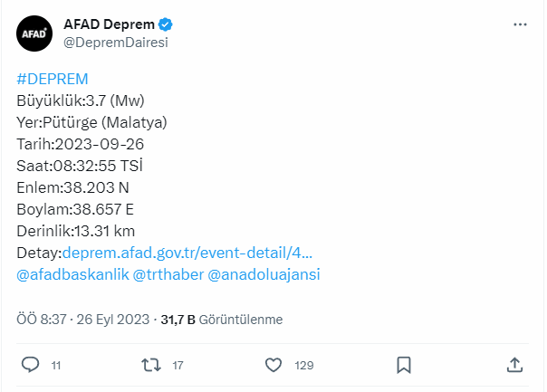Click the AFAD Deprem display name
547x392 pixels.
109,24
